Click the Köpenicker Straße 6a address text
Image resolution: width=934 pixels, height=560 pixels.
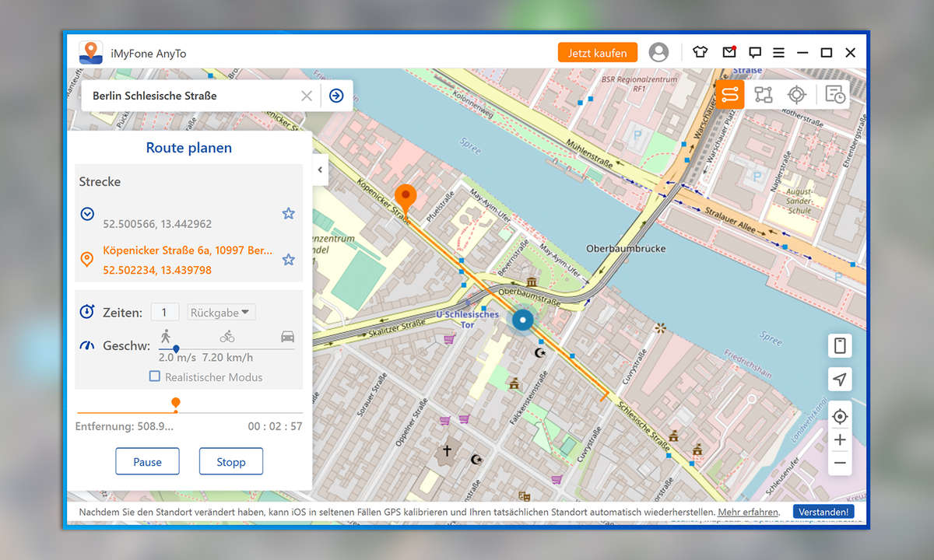[x=188, y=250]
